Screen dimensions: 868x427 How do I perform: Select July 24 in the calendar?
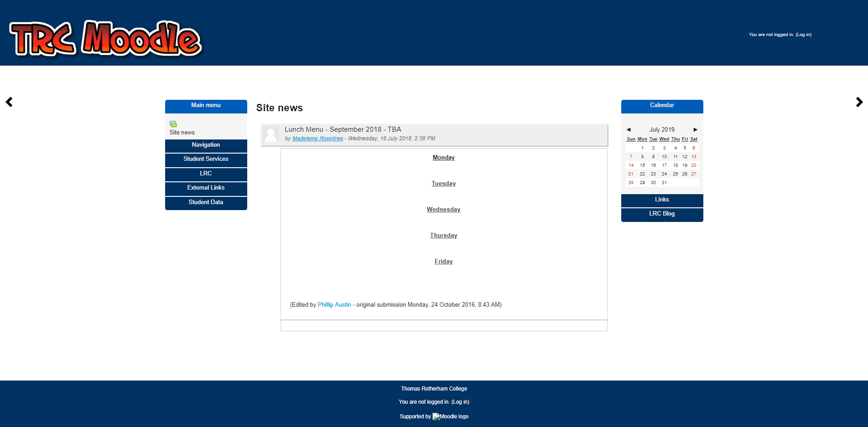[x=665, y=174]
